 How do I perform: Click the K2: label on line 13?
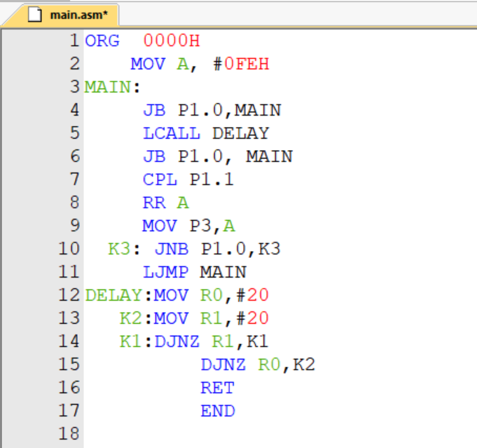[x=135, y=318]
